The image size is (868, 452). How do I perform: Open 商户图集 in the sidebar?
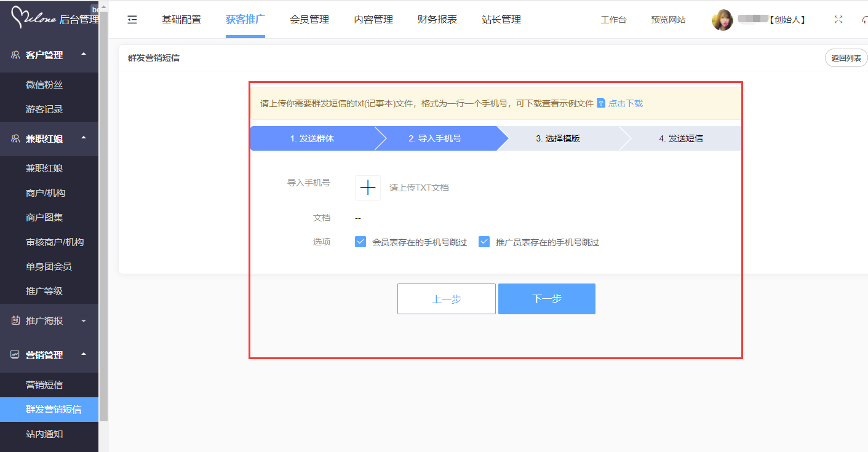44,218
